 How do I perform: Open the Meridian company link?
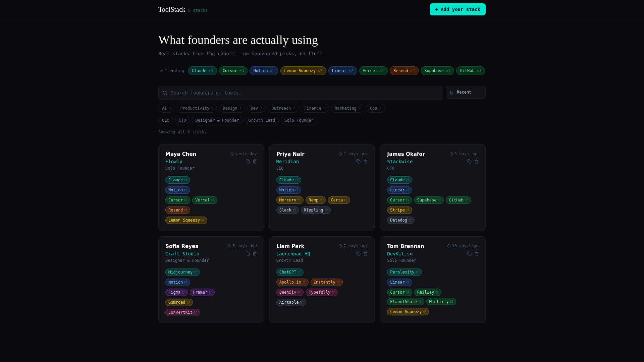pyautogui.click(x=287, y=162)
